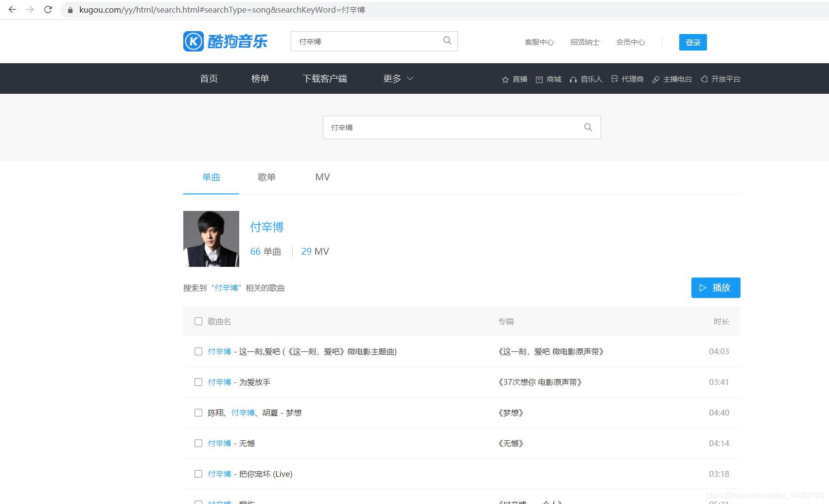Open album 《这一刻，爱吧 微电影原声带》
This screenshot has width=829, height=504.
(x=551, y=351)
